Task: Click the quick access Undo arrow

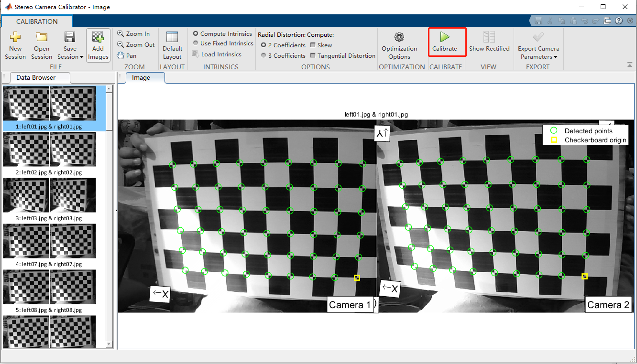Action: click(x=584, y=21)
